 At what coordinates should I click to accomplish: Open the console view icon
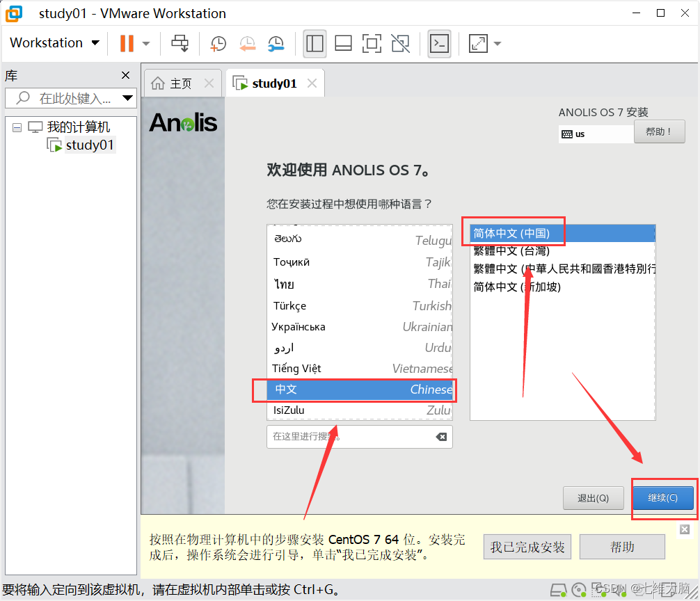[x=439, y=44]
